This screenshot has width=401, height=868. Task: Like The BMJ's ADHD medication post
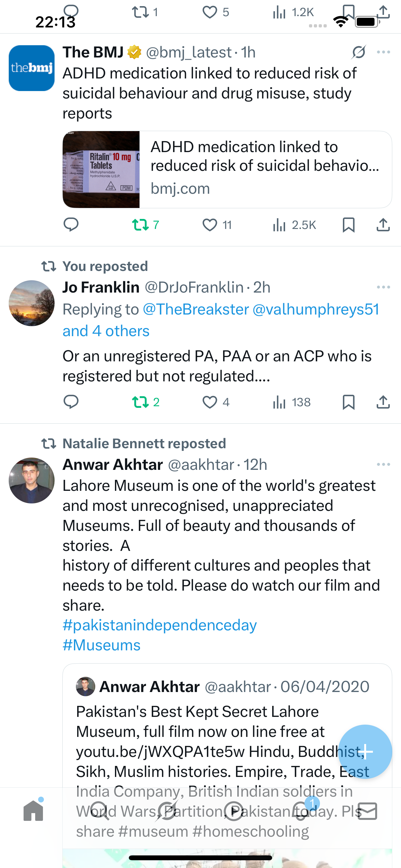tap(210, 225)
